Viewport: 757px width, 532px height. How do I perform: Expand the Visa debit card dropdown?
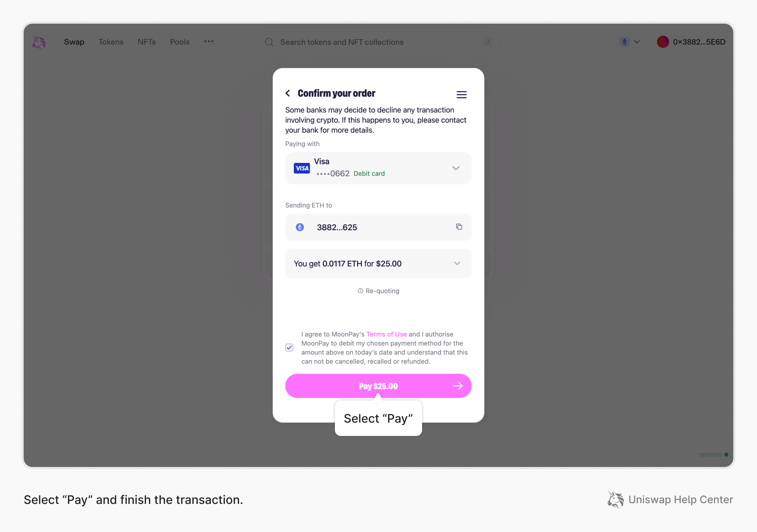(456, 168)
